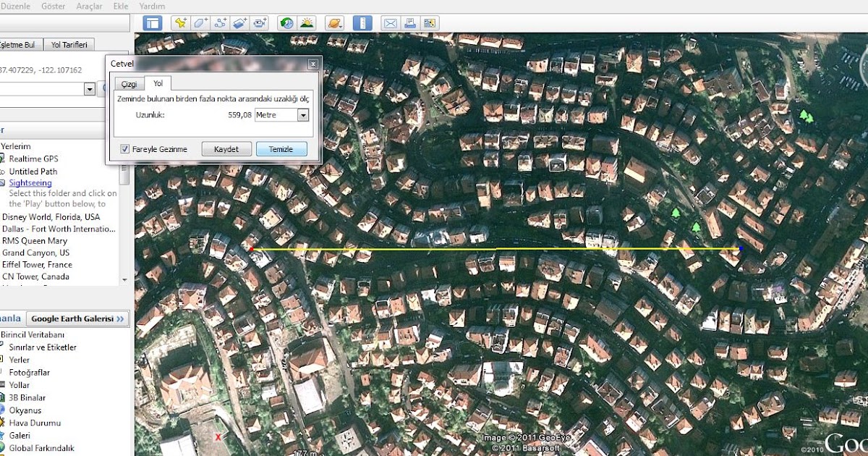Select RMS Queen Mary place
868x456 pixels.
(x=35, y=241)
